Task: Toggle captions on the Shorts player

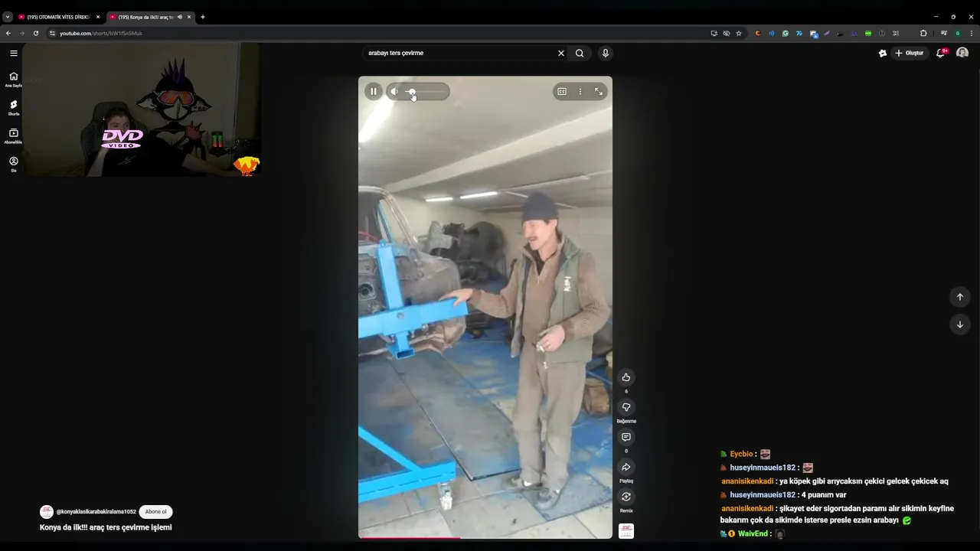Action: [x=562, y=91]
